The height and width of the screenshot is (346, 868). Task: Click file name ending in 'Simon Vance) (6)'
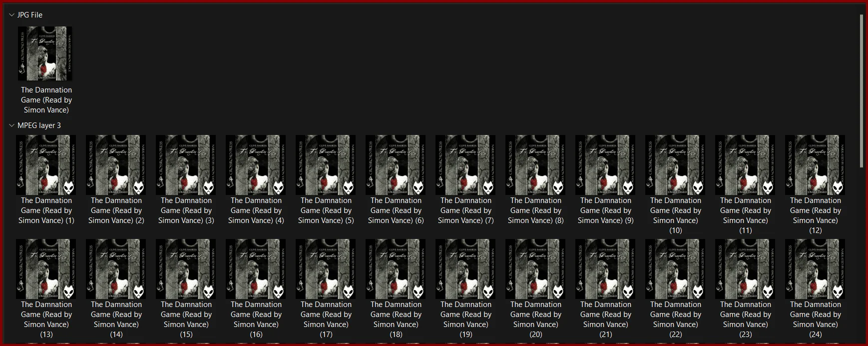click(x=396, y=210)
